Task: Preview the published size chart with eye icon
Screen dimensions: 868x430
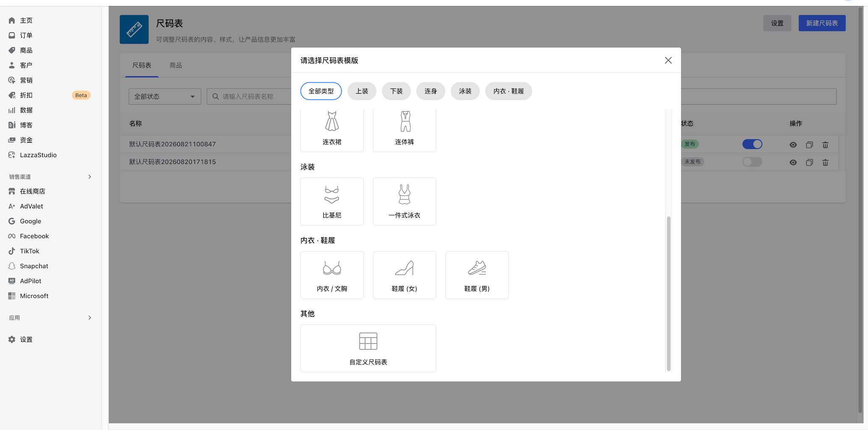Action: pos(793,145)
